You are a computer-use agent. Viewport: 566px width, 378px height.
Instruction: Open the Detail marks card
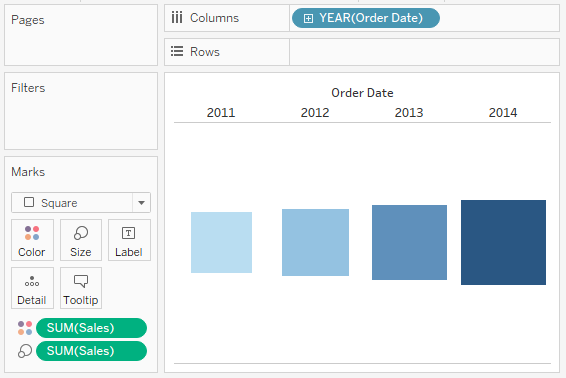click(x=32, y=288)
